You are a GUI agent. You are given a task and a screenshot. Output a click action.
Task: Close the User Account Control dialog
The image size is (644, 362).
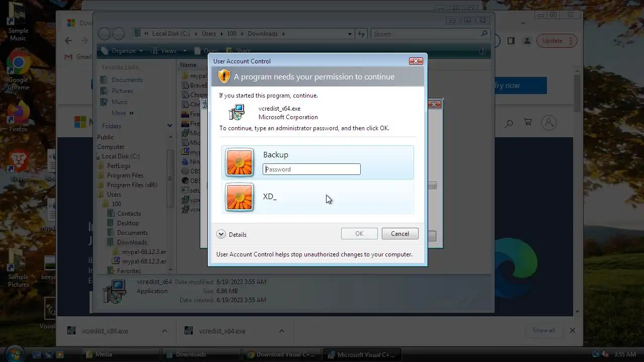click(416, 61)
